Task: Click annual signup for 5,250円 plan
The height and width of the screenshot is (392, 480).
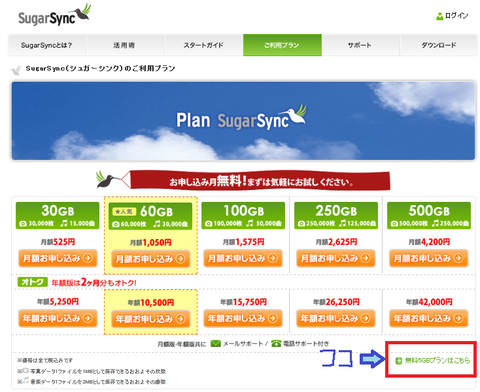Action: 58,318
